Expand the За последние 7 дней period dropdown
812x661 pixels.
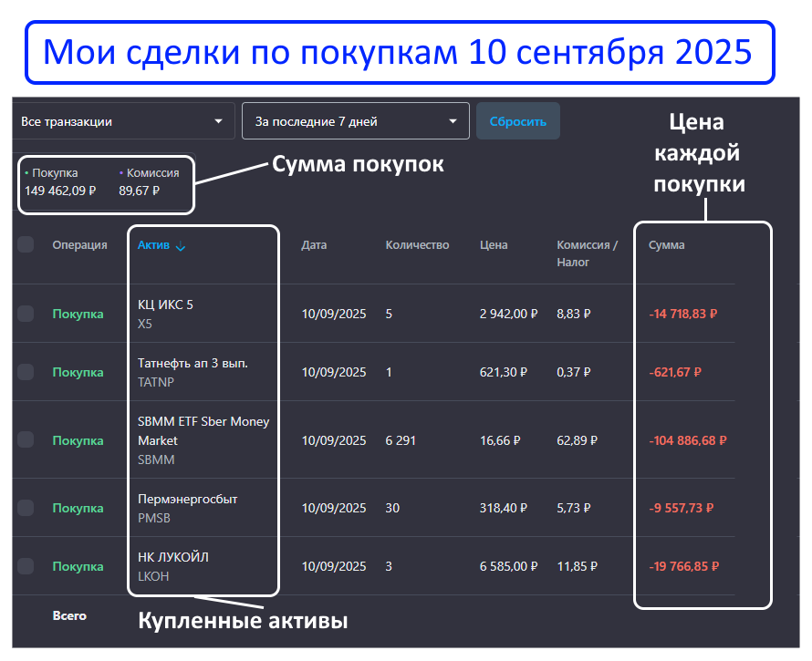pos(355,121)
